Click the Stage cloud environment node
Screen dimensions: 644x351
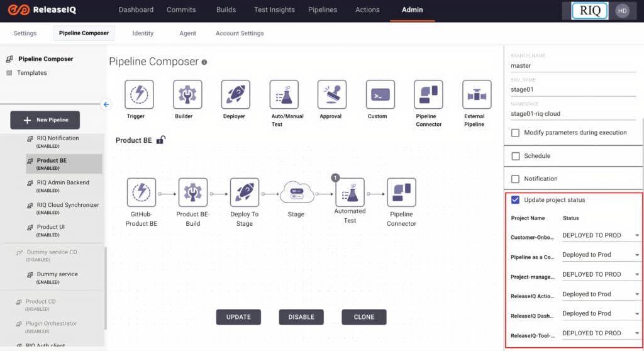(297, 192)
